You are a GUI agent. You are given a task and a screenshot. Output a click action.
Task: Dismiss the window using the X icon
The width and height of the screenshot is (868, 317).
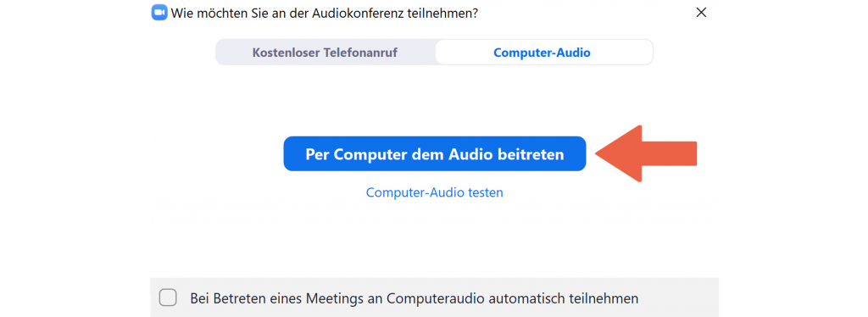tap(701, 13)
